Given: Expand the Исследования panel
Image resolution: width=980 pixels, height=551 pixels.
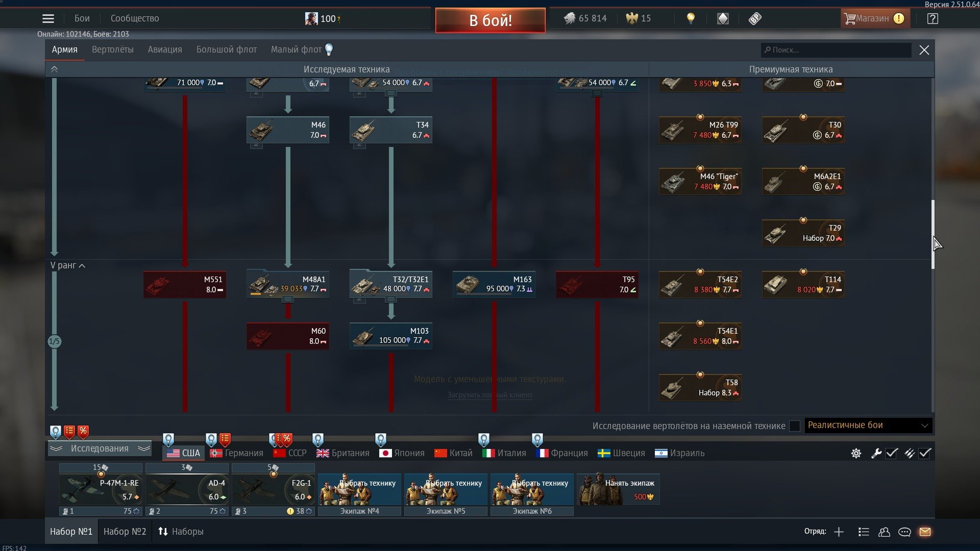Looking at the screenshot, I should [x=100, y=448].
